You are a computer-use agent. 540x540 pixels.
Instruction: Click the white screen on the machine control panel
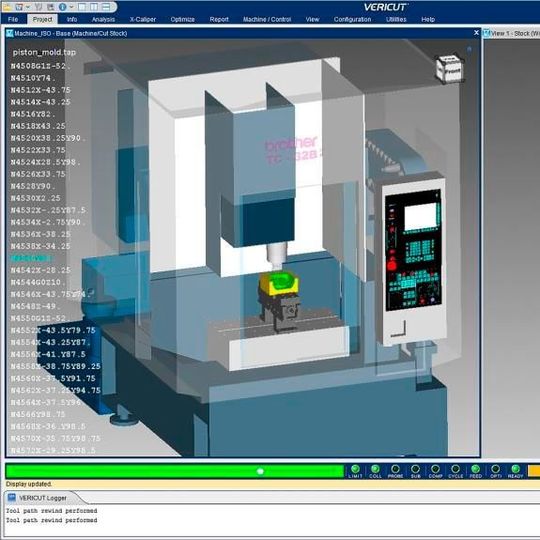[x=420, y=216]
